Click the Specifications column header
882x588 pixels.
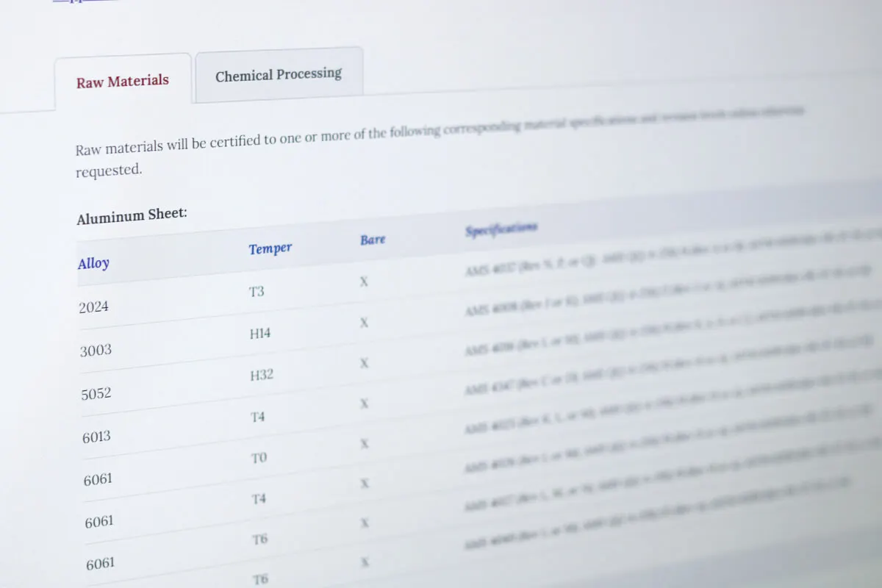(x=501, y=229)
